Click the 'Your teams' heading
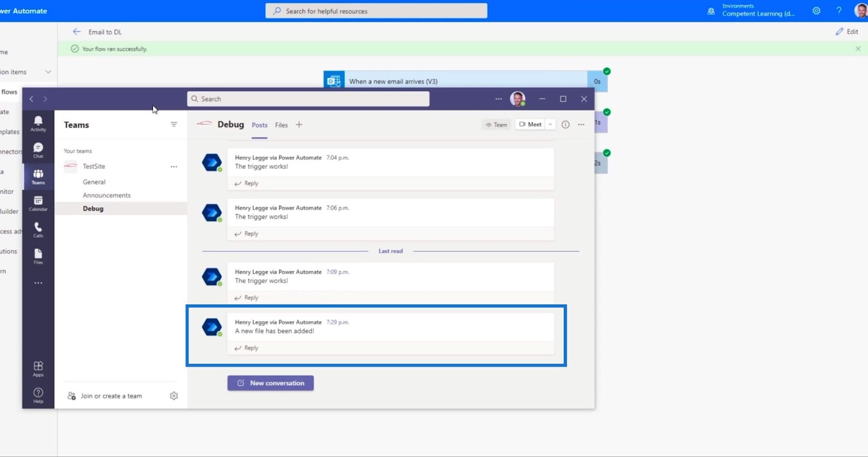 (x=78, y=151)
